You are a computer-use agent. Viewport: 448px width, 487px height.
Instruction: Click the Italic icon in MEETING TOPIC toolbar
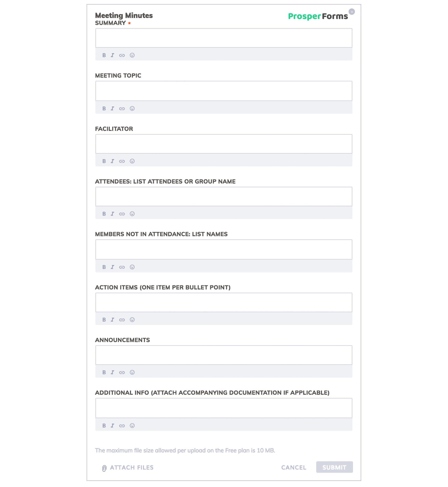tap(112, 108)
